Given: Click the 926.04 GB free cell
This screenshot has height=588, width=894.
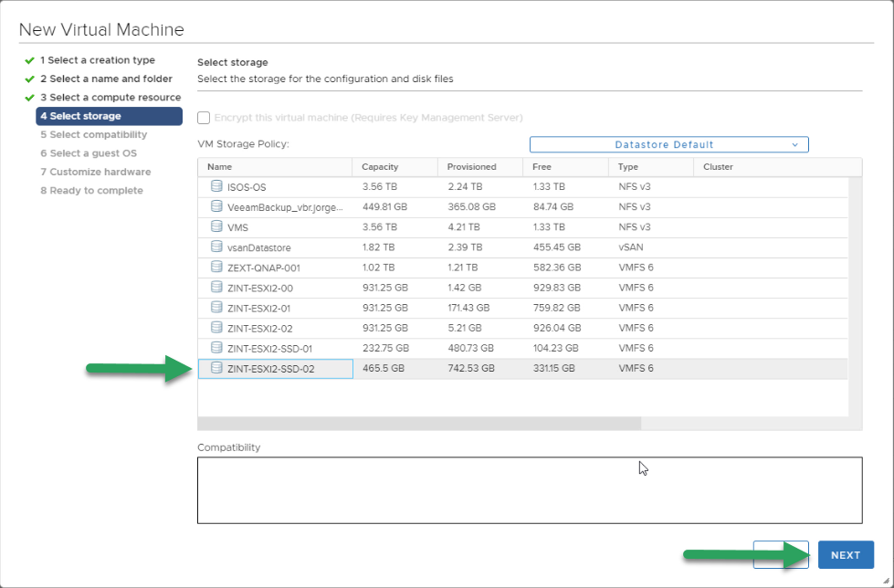Looking at the screenshot, I should pyautogui.click(x=557, y=328).
